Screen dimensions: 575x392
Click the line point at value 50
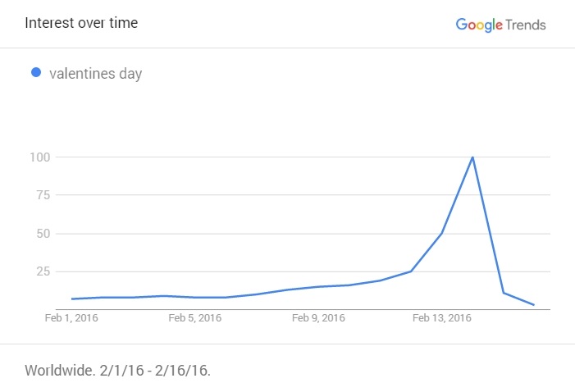pos(441,233)
